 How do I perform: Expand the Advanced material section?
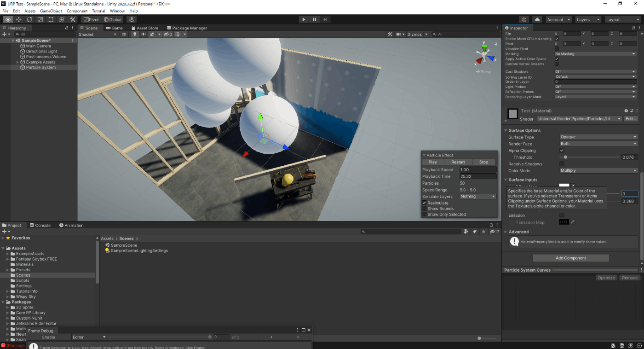pos(506,232)
